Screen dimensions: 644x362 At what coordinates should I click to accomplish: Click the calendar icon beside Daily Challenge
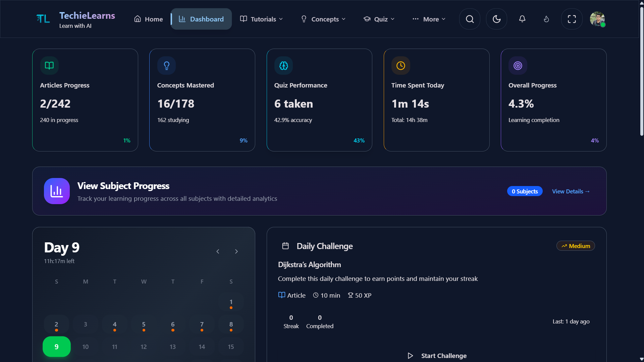(285, 246)
